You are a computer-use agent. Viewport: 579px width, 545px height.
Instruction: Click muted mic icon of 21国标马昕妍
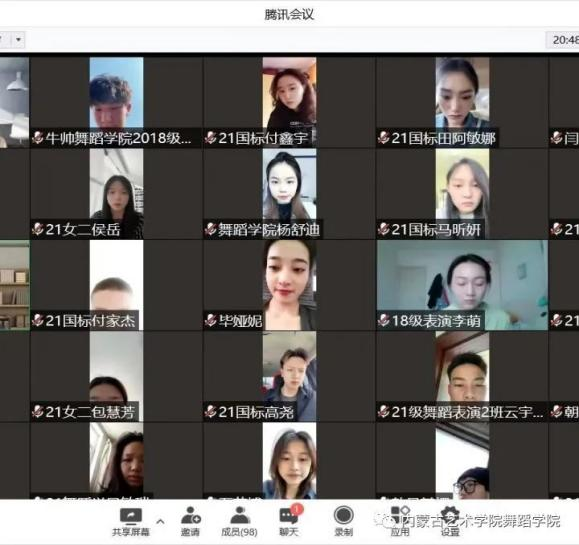coord(384,229)
